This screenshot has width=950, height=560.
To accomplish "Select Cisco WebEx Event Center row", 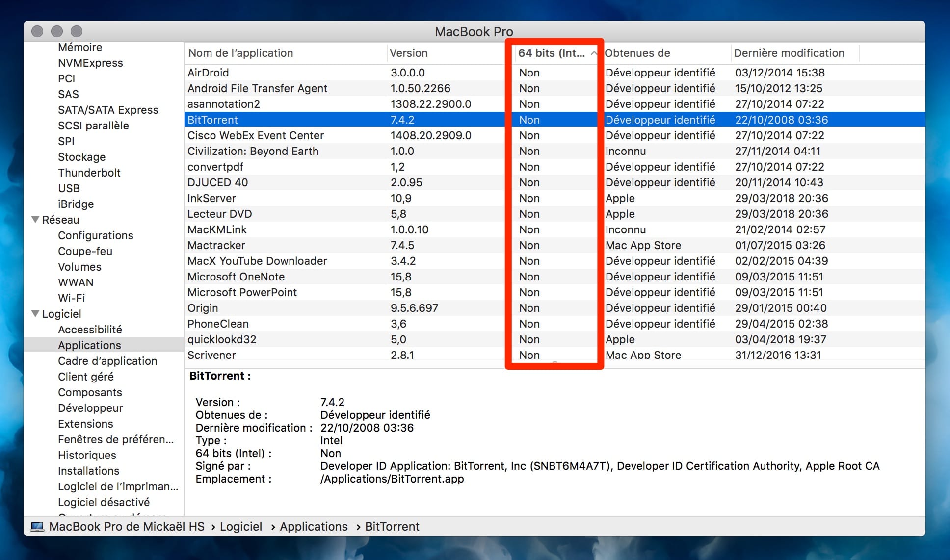I will coord(554,135).
